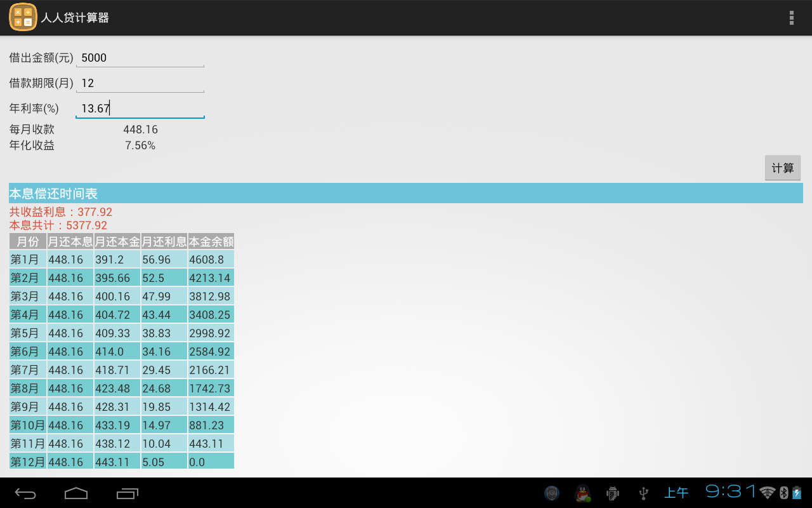Tap principal cell 395.66 in 第2月
Image resolution: width=812 pixels, height=508 pixels.
click(x=117, y=277)
